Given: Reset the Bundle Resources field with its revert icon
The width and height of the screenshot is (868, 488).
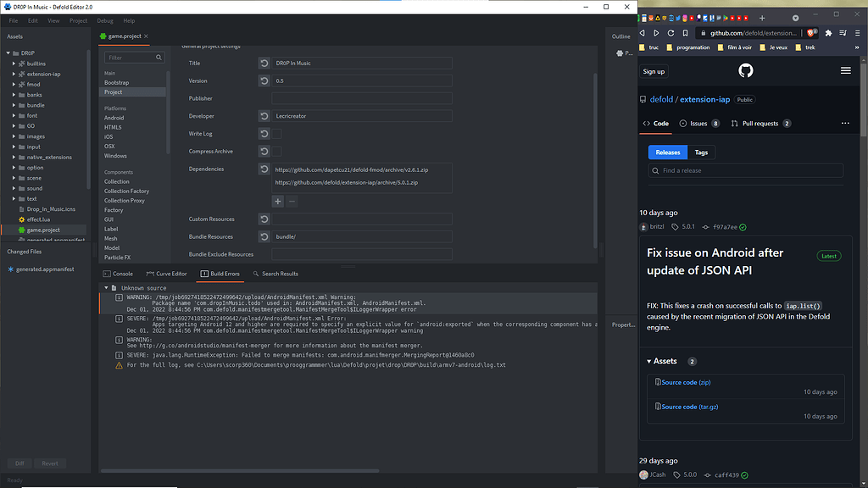Looking at the screenshot, I should [264, 236].
